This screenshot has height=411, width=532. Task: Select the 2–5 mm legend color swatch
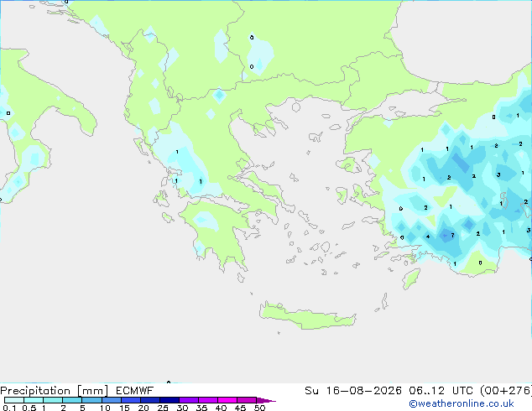pos(72,400)
